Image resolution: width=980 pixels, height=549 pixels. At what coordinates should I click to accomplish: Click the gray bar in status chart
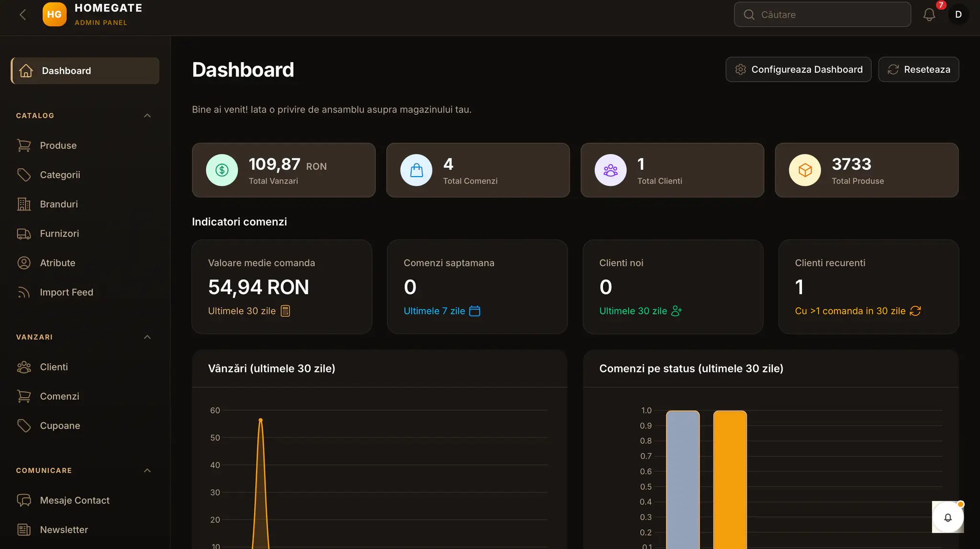pos(683,480)
